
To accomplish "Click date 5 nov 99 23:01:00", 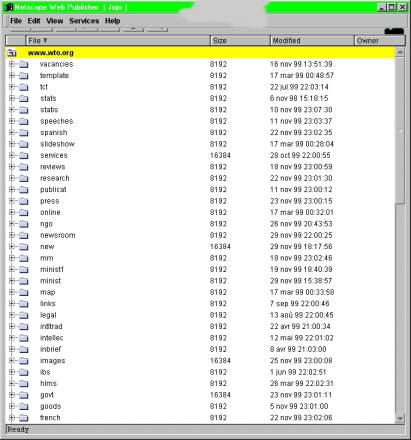I will 299,406.
